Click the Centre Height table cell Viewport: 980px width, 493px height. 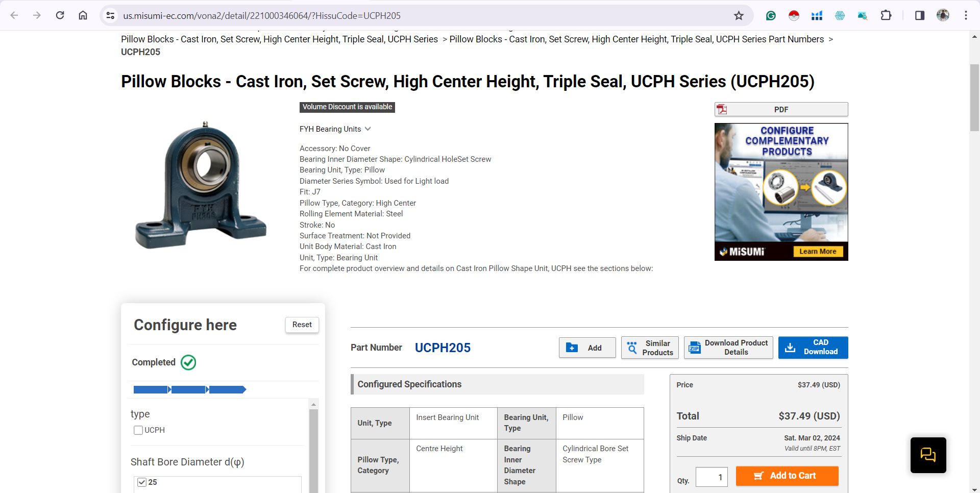pyautogui.click(x=453, y=465)
